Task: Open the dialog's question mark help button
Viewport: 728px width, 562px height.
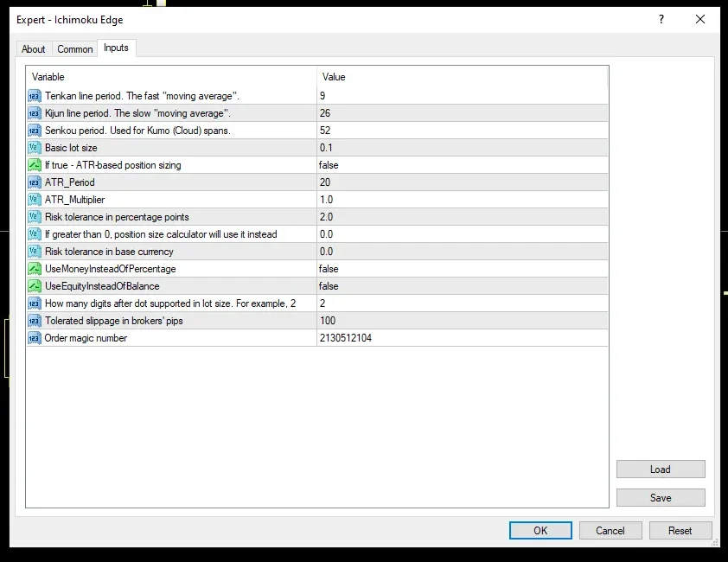Action: (661, 19)
